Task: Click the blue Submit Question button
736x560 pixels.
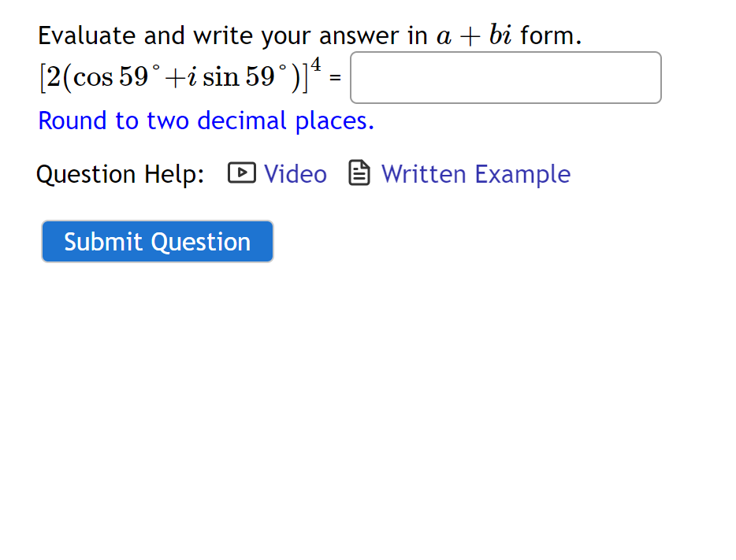Action: pos(156,241)
